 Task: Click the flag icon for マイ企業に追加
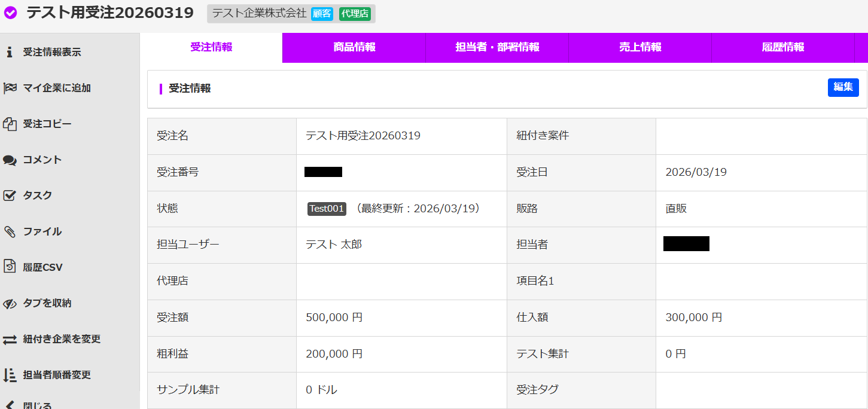10,88
